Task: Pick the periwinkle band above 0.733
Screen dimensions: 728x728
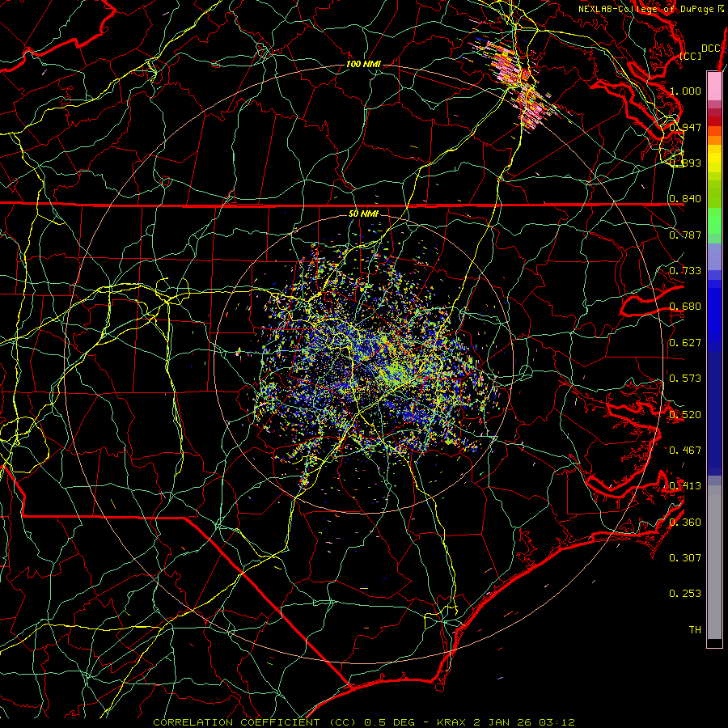Action: 714,256
